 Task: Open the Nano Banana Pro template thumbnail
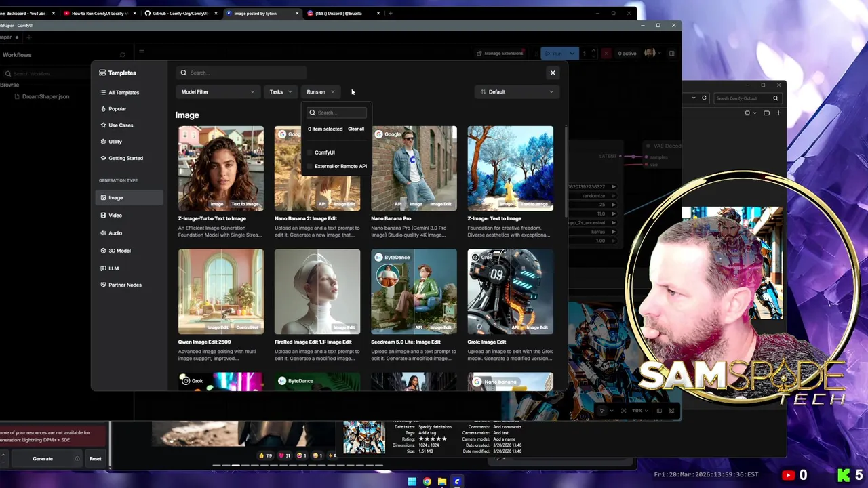point(414,168)
